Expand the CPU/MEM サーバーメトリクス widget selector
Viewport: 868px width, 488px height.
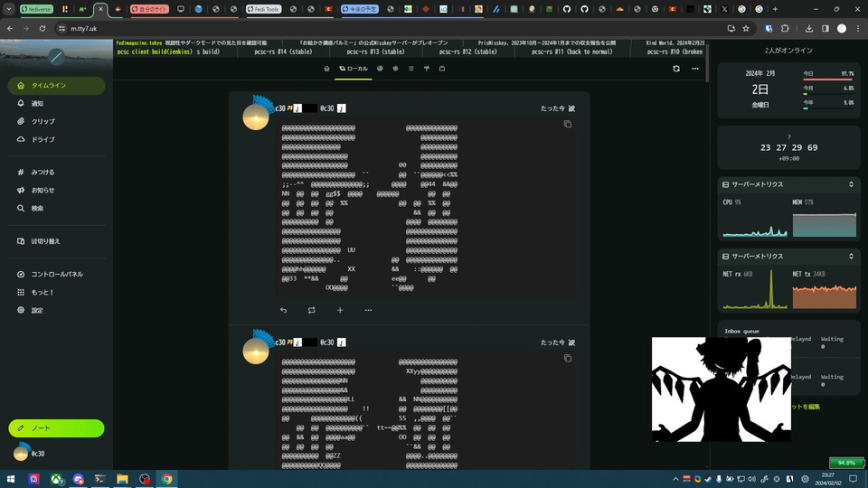click(x=851, y=184)
